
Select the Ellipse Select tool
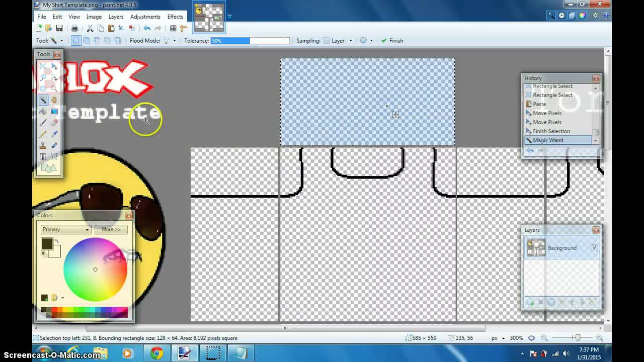43,88
